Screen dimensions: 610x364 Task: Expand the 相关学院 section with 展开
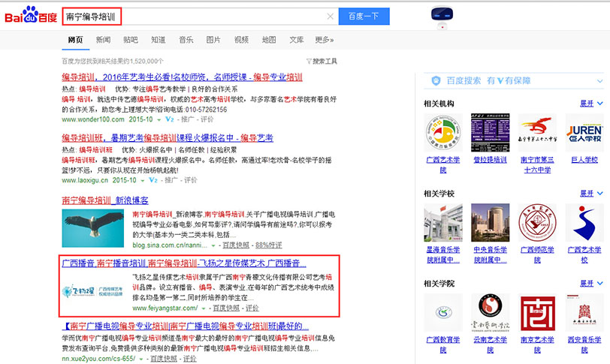click(591, 283)
